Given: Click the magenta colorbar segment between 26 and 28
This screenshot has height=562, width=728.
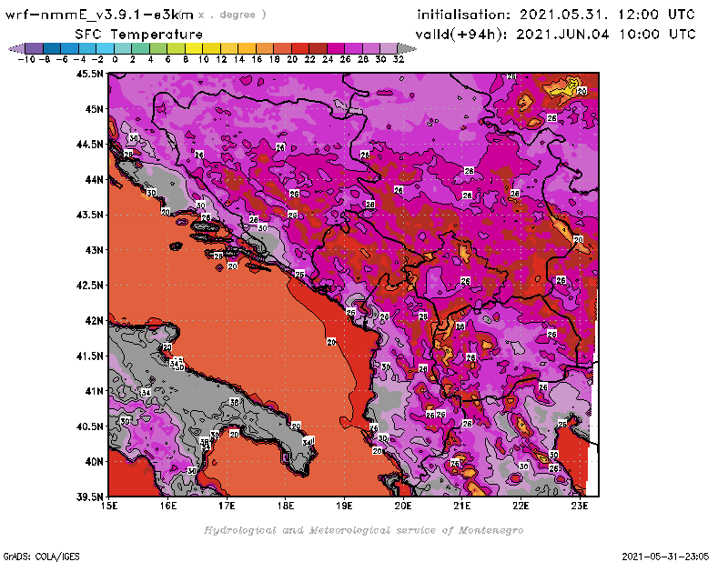Looking at the screenshot, I should click(x=354, y=48).
